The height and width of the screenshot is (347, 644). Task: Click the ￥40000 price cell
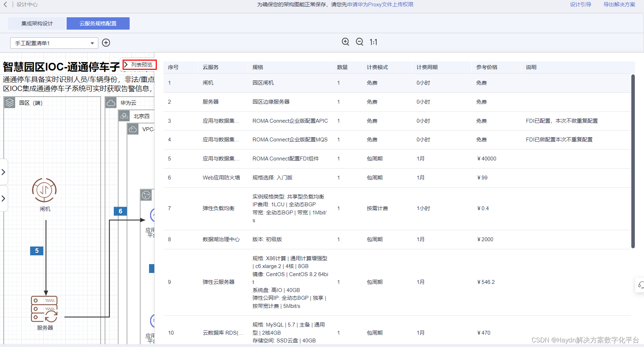487,159
